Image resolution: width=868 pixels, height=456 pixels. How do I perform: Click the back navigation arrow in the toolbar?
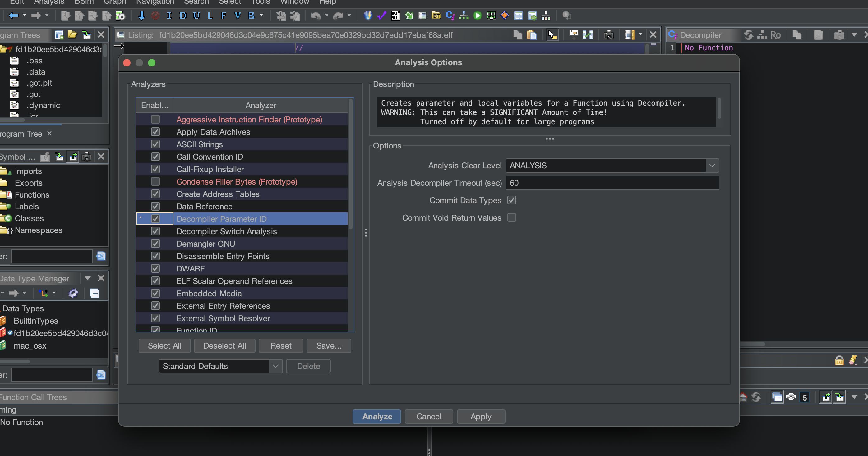[13, 16]
